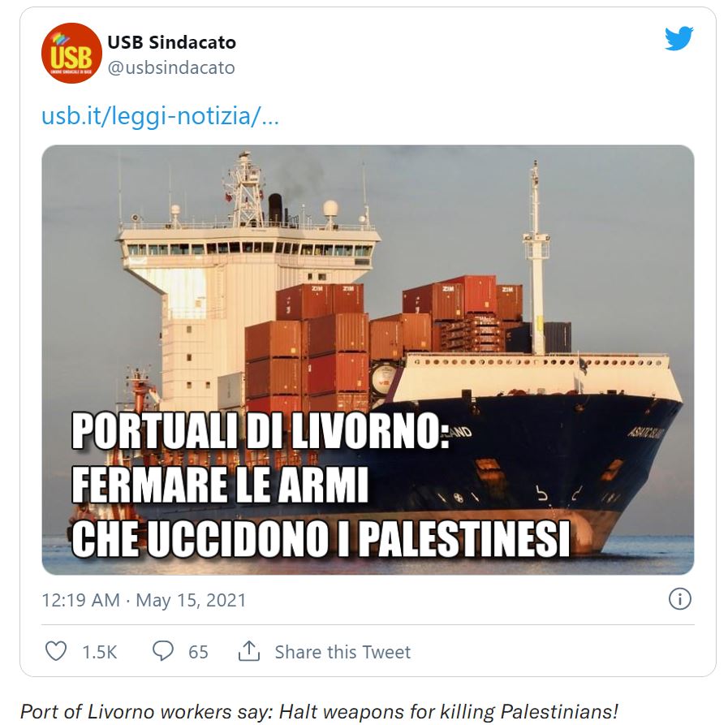
Task: Open the tweet info circle icon
Action: point(678,599)
